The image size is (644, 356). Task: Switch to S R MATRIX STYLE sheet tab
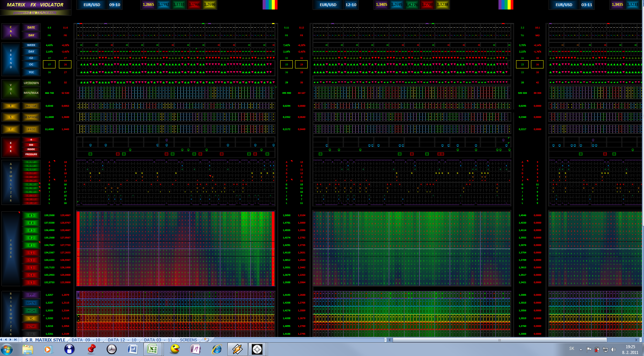click(45, 340)
